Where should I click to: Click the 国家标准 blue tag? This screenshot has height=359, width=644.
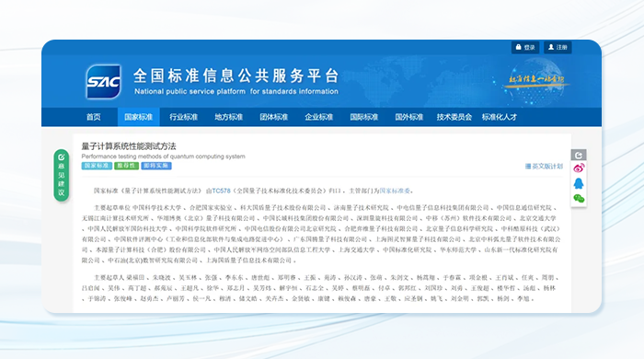[97, 166]
